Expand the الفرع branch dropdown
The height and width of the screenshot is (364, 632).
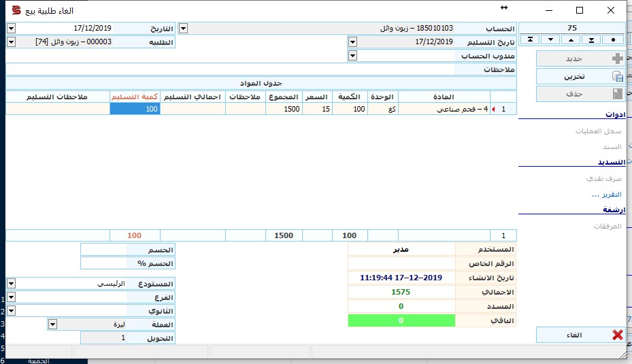click(12, 297)
